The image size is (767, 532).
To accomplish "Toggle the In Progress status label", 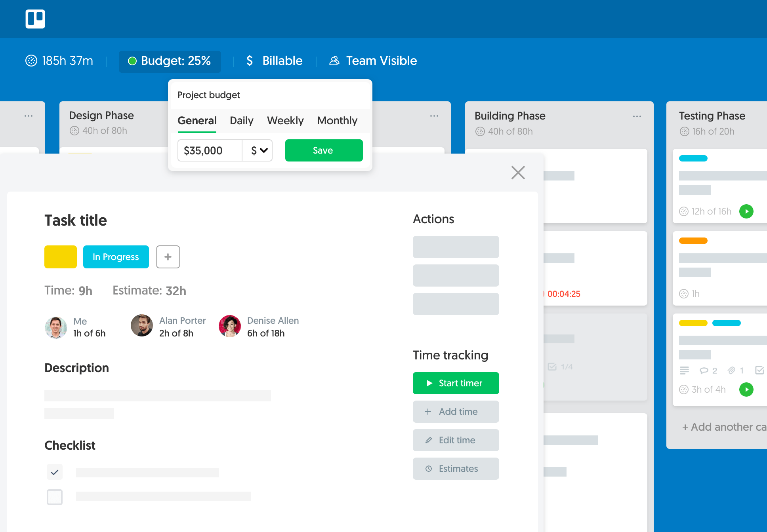I will 115,256.
